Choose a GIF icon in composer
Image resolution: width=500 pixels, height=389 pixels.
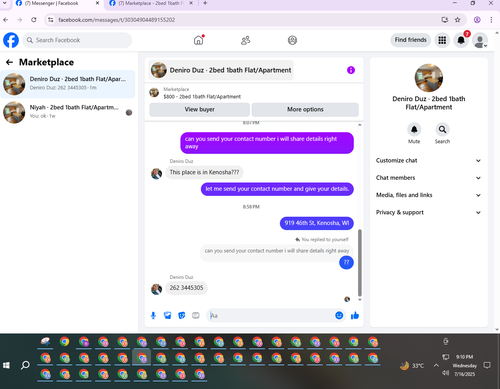tap(196, 315)
